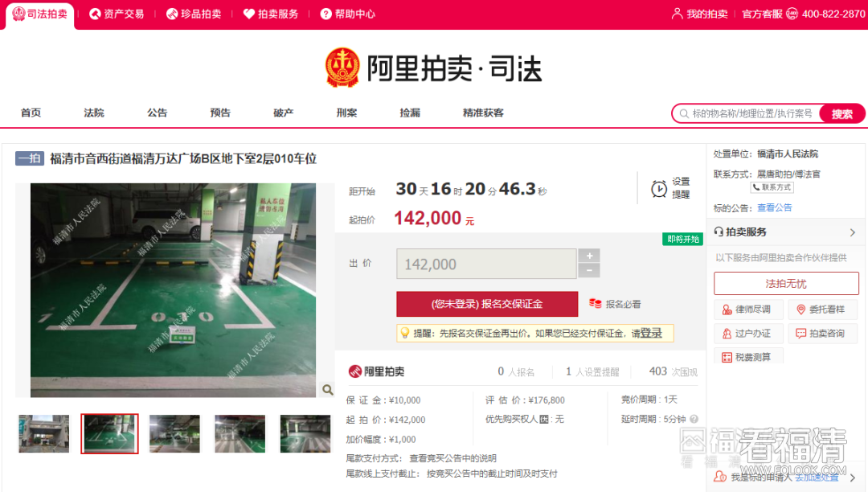Viewport: 868px width, 492px height.
Task: Open 报名必看 link
Action: tap(624, 304)
